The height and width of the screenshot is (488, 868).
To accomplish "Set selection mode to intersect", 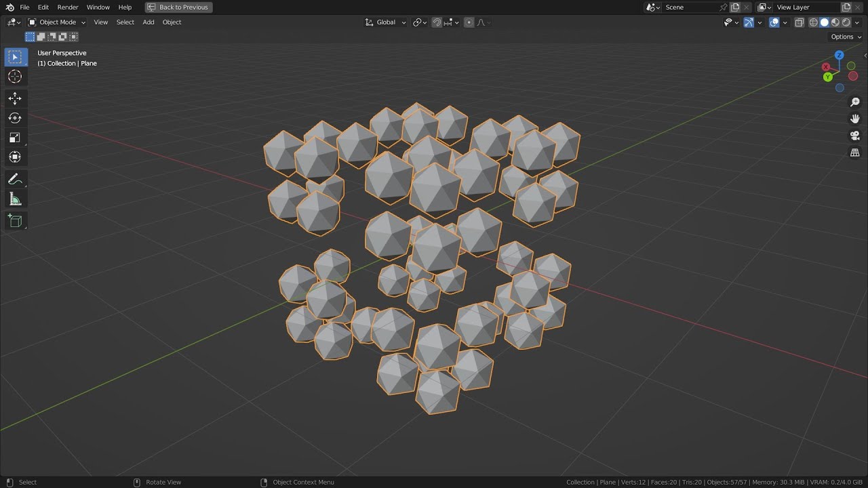I will tap(74, 37).
